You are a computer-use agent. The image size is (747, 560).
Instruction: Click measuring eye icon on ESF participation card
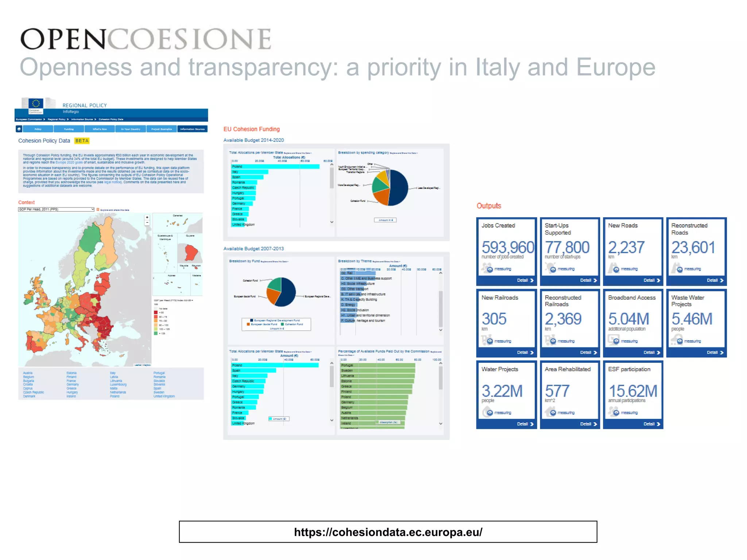coord(616,413)
